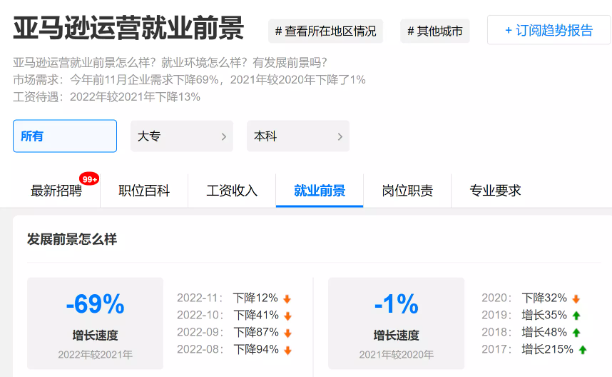Click the -1% growth rate card

pos(396,323)
